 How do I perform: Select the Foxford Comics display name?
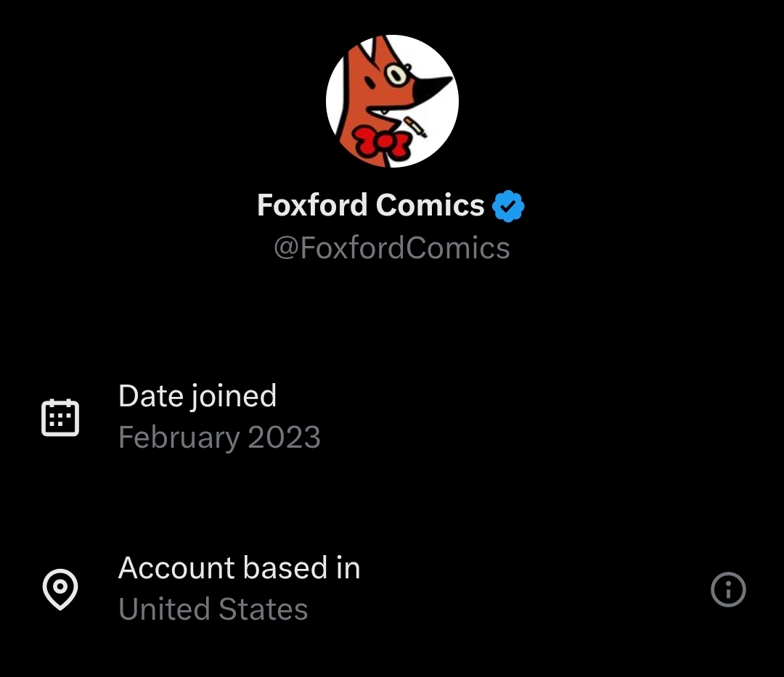(370, 206)
